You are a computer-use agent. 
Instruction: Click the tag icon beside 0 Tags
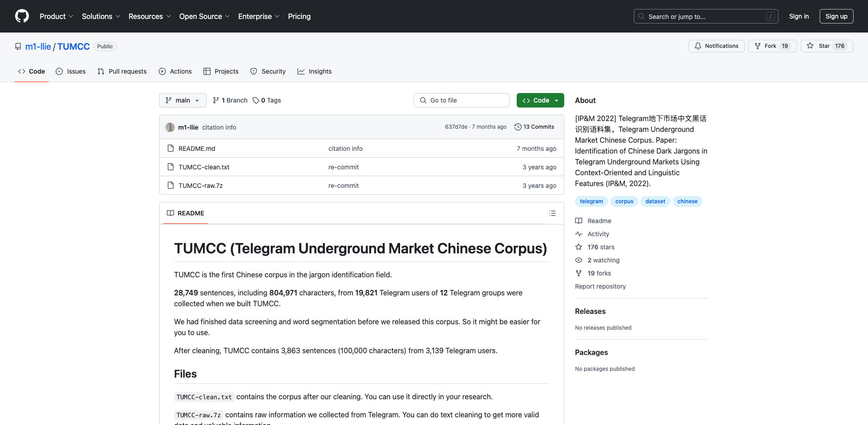click(256, 100)
